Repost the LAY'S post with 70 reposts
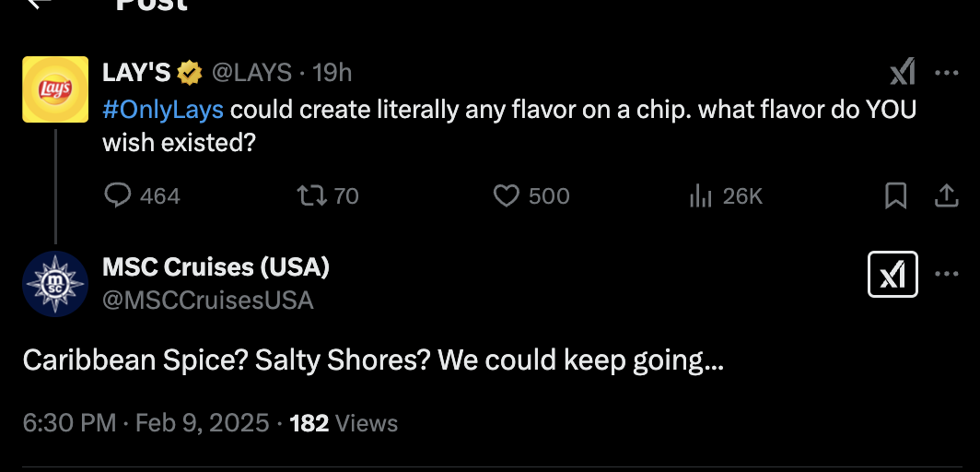The image size is (980, 472). (x=309, y=195)
